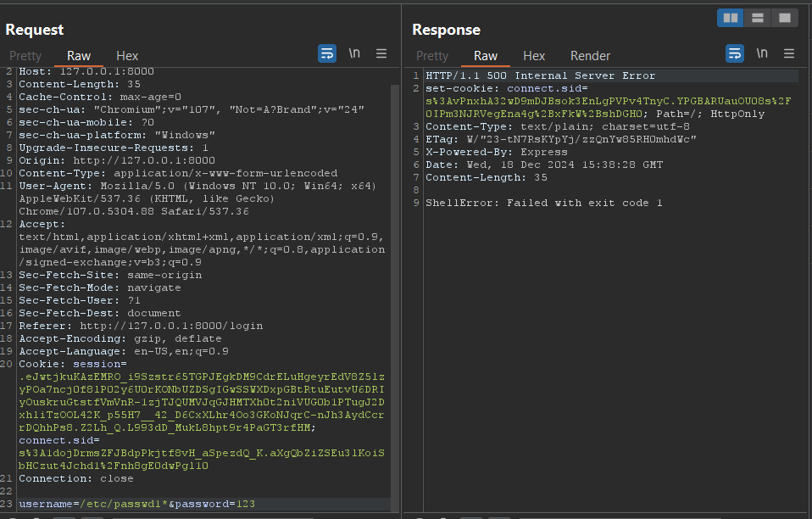Image resolution: width=812 pixels, height=519 pixels.
Task: Open the Render tab in Response
Action: click(590, 56)
